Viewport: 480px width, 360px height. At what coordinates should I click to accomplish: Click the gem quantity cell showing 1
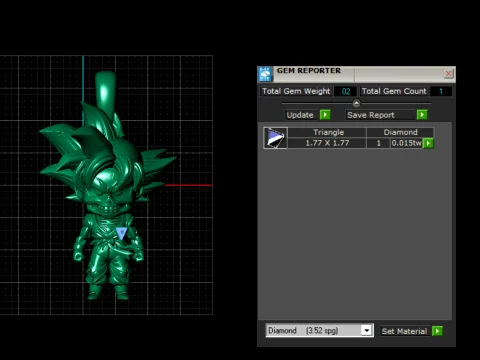[x=378, y=143]
